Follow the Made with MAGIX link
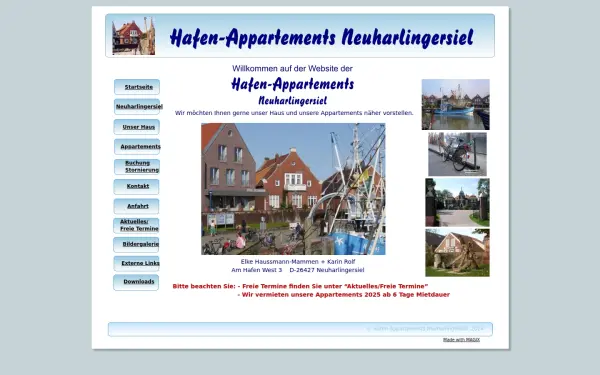The image size is (600, 375). [x=461, y=340]
